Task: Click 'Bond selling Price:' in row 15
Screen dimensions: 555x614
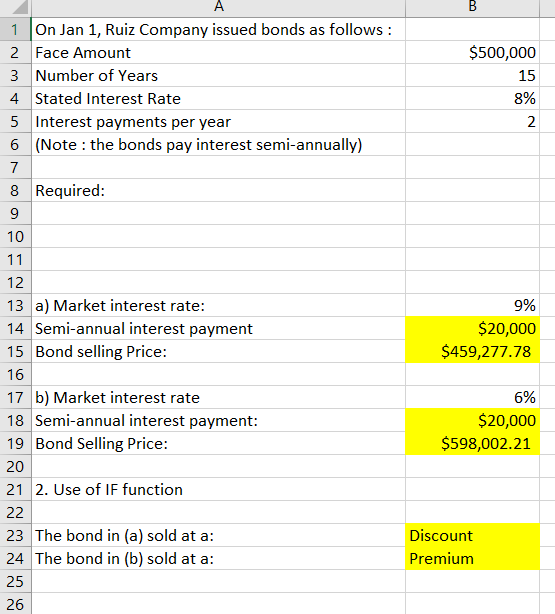Action: (218, 352)
